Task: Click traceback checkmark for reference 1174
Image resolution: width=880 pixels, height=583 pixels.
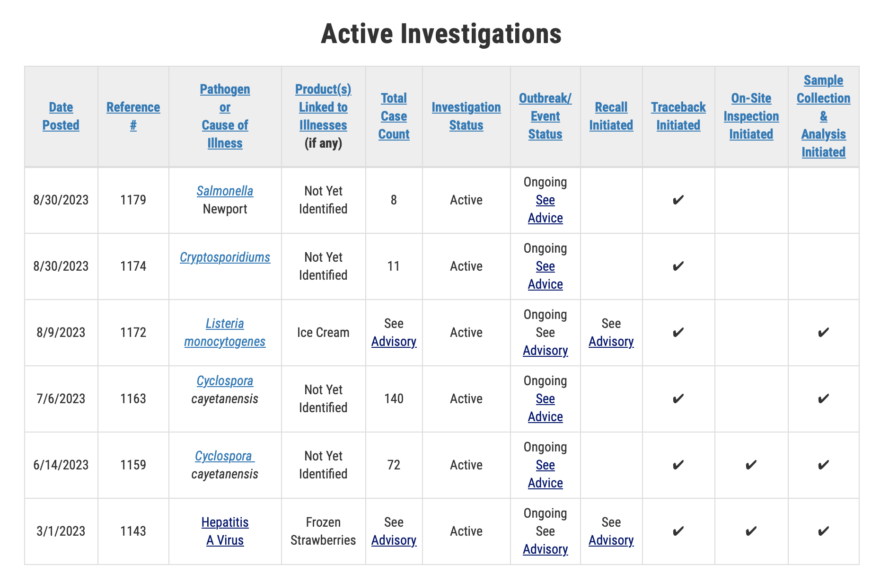Action: (678, 266)
